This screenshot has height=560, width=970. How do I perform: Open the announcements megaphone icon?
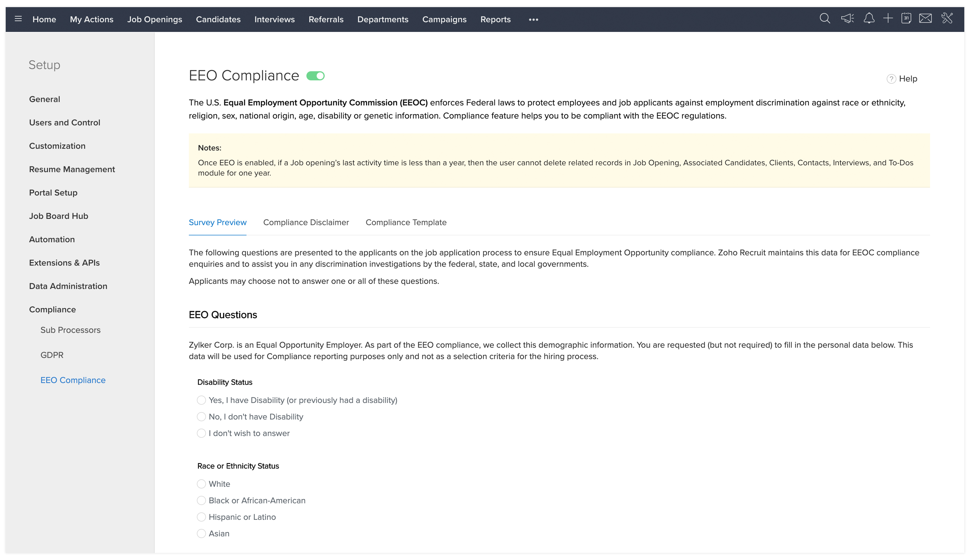847,19
